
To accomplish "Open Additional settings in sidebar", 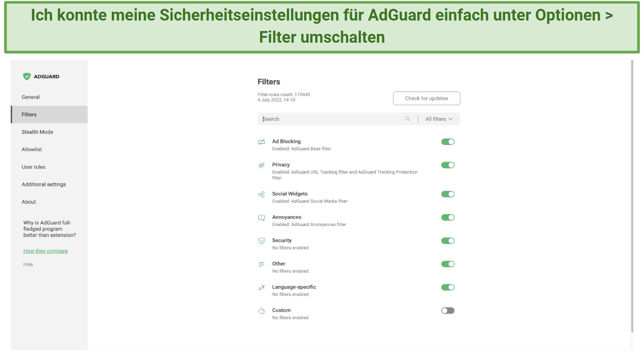I will click(x=49, y=185).
